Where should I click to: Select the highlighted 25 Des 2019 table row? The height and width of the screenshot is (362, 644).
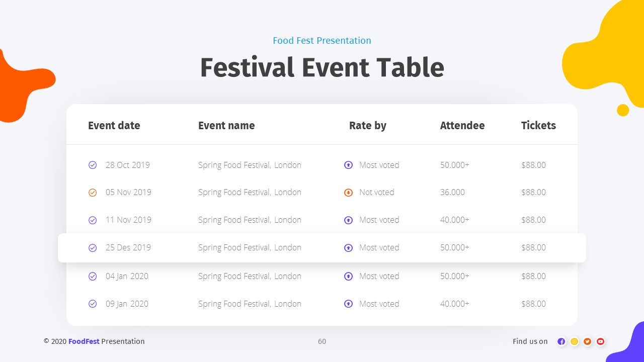(322, 247)
